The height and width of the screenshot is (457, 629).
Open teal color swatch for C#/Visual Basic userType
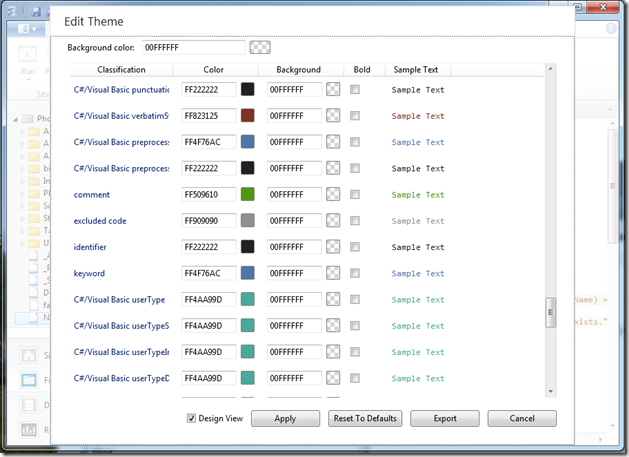tap(248, 299)
